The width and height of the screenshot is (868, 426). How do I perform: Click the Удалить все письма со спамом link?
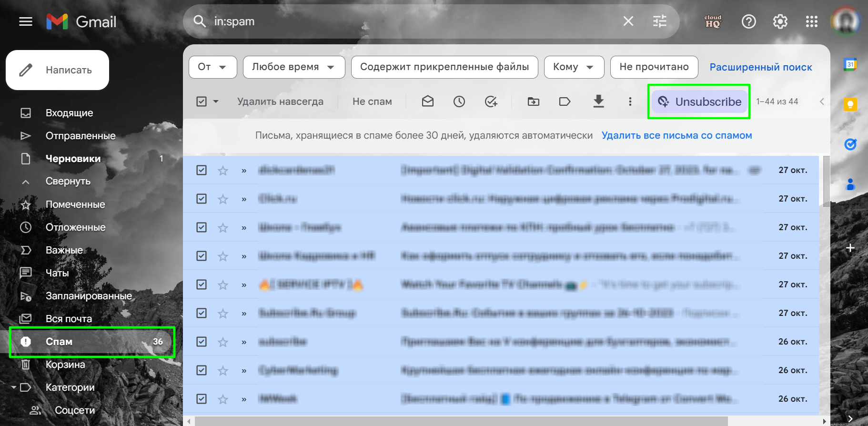(676, 135)
